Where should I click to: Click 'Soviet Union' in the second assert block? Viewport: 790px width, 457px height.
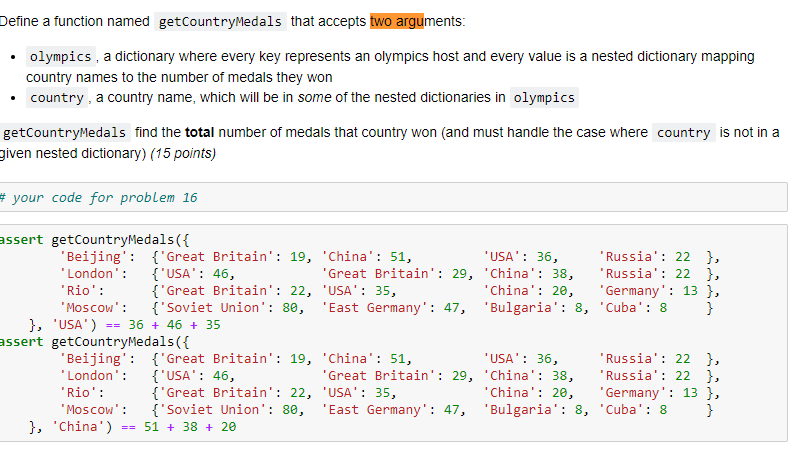[213, 410]
